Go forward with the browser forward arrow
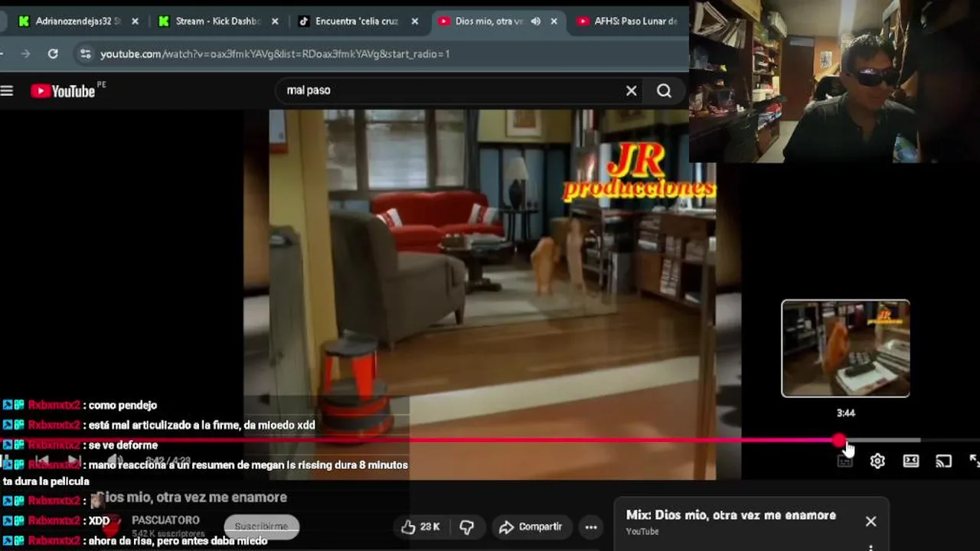 coord(25,54)
